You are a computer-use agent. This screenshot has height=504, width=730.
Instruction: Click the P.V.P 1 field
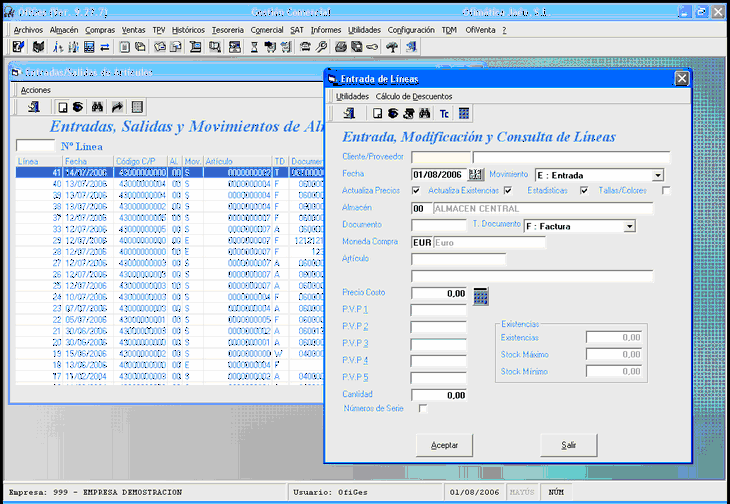[439, 310]
